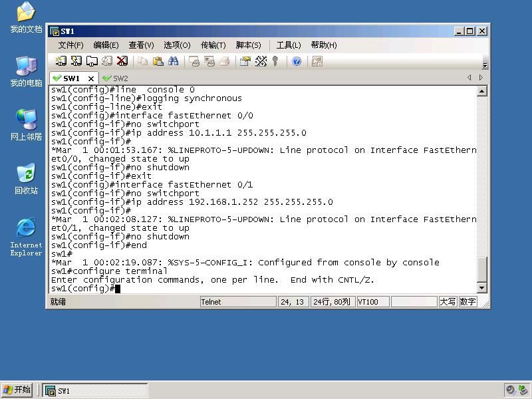Screen dimensions: 532x399
Task: Click the Public Key icon
Action: tap(275, 61)
